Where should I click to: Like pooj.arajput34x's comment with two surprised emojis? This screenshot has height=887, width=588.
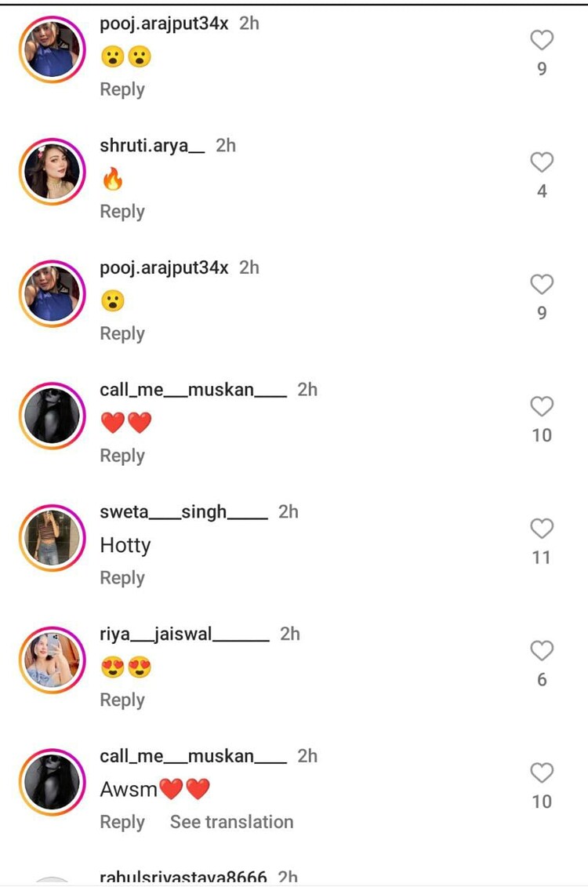pyautogui.click(x=542, y=40)
